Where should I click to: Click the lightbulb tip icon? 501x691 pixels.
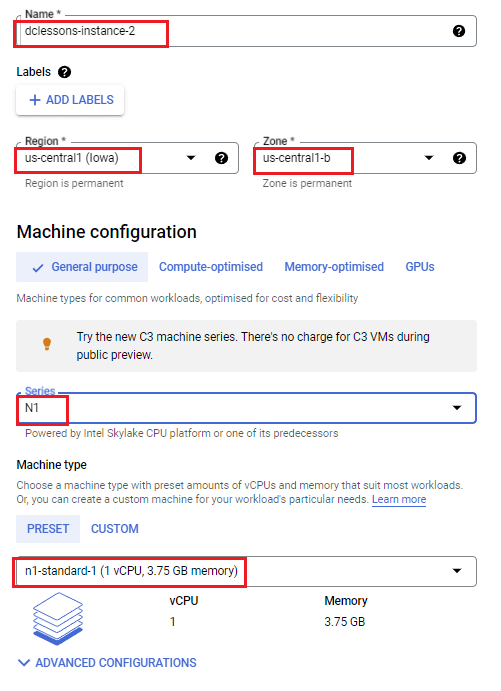(47, 344)
